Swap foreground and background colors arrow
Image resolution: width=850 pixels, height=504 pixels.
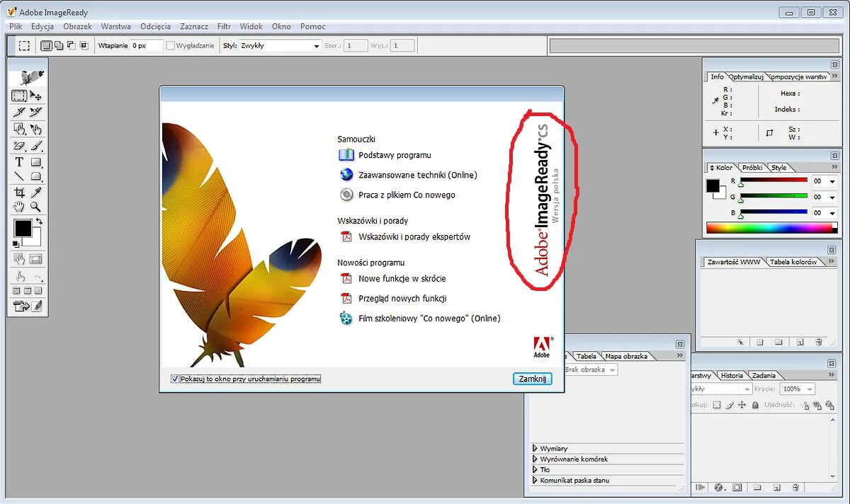click(39, 220)
